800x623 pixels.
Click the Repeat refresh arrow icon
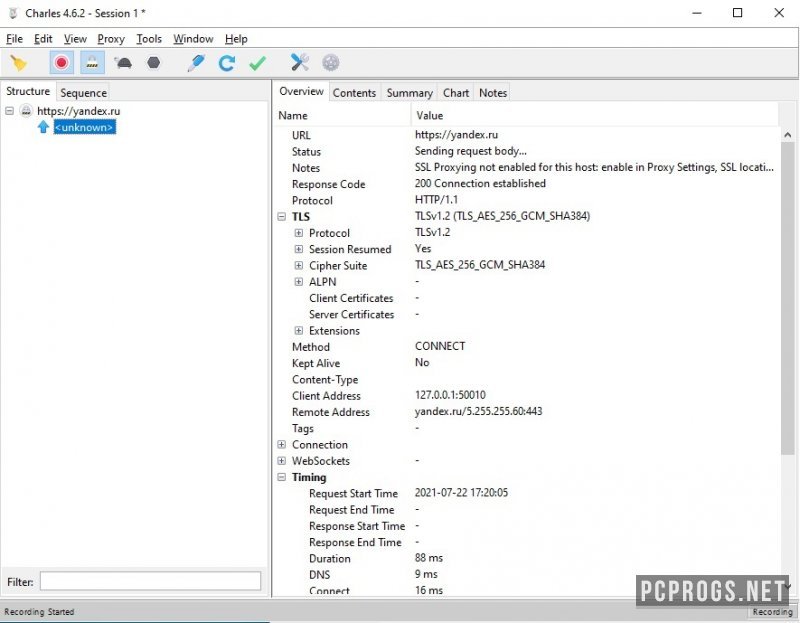click(227, 63)
